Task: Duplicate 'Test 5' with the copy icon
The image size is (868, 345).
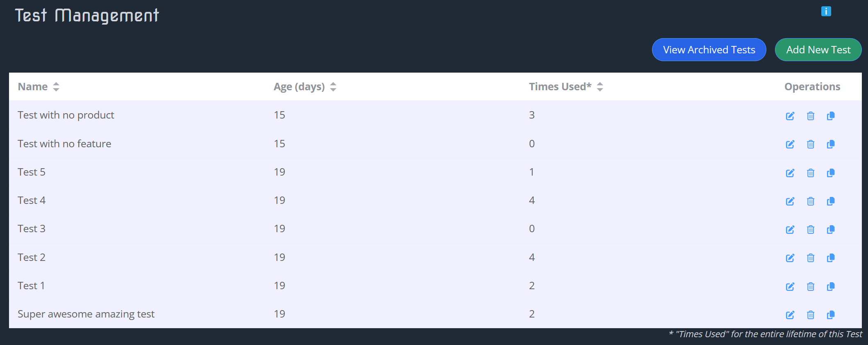Action: [831, 173]
